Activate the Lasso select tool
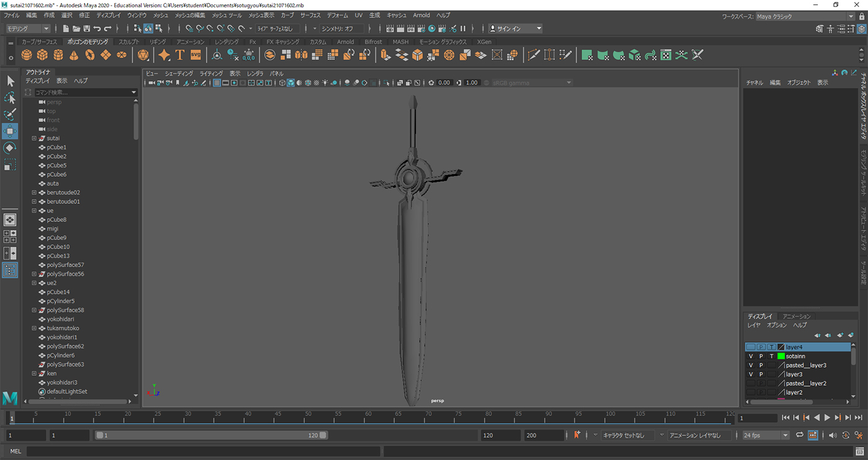 [10, 98]
